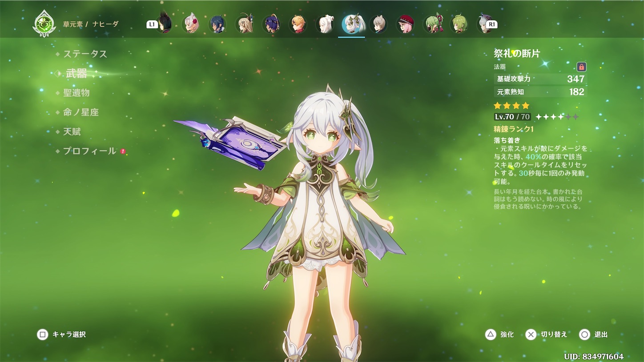Viewport: 644px width, 362px height.
Task: Select the beige-haired character portrait
Action: pos(244,24)
